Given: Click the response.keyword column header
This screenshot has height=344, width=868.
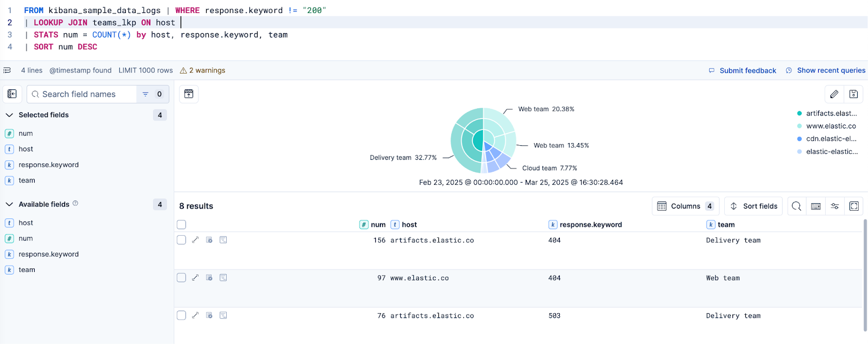Looking at the screenshot, I should pos(585,225).
